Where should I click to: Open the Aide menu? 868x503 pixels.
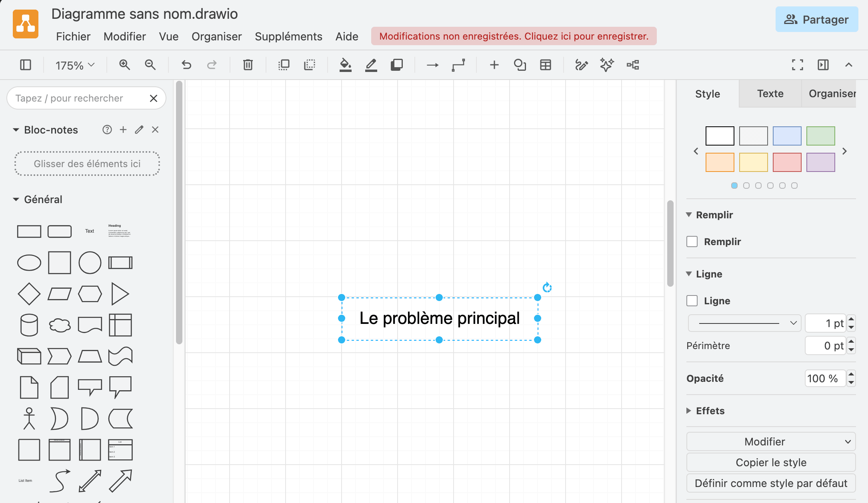[x=347, y=36]
